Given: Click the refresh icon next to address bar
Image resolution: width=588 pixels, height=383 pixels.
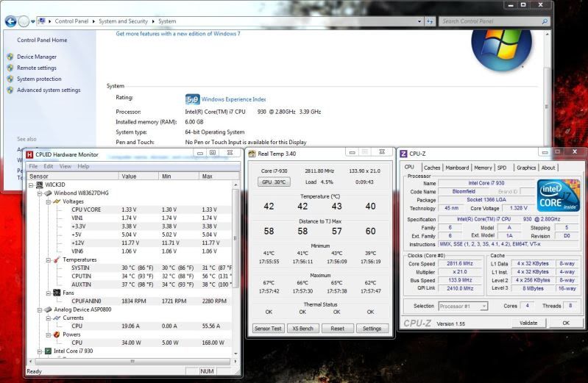Looking at the screenshot, I should [430, 21].
